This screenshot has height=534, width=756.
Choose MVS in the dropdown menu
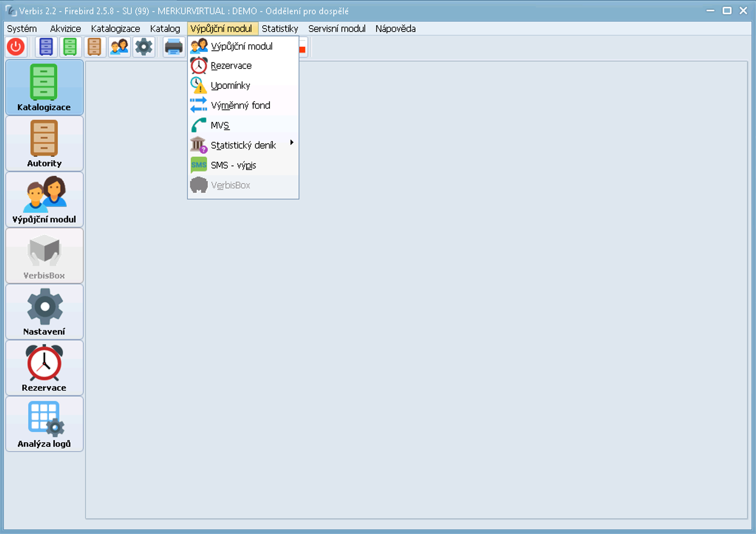(x=243, y=126)
